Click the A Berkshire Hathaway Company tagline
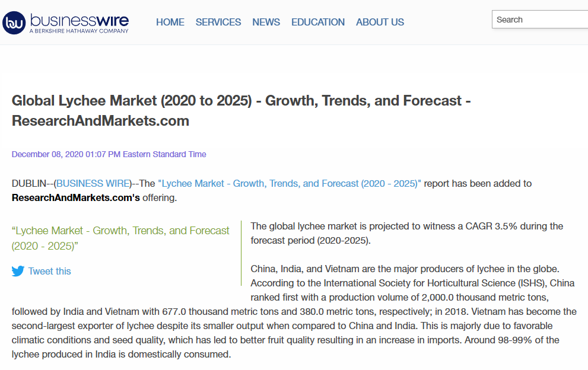This screenshot has height=370, width=588. [78, 31]
